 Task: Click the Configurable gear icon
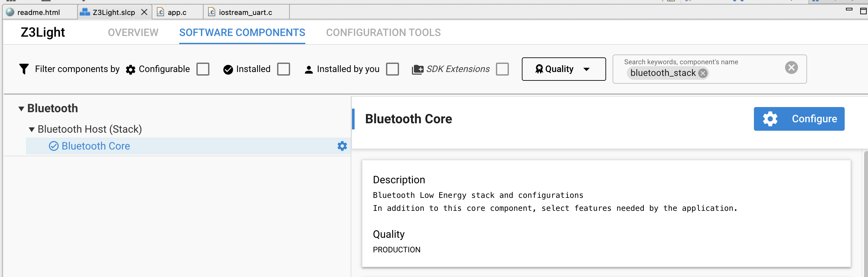(130, 69)
